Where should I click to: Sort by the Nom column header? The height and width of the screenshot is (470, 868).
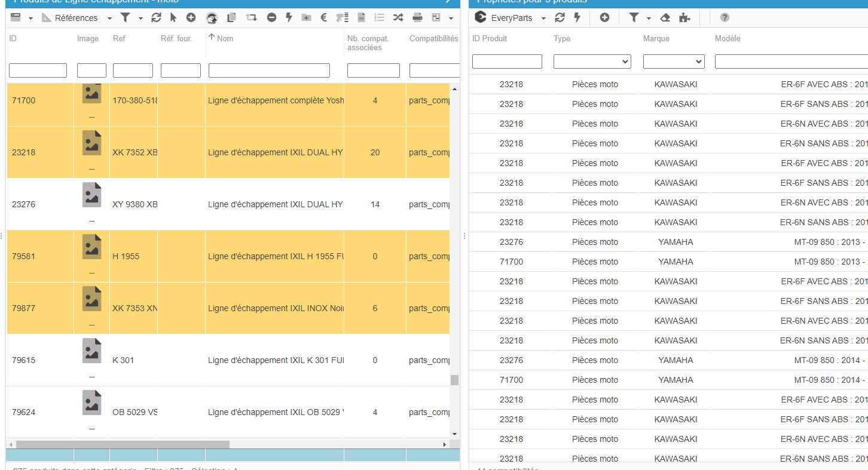[x=225, y=38]
